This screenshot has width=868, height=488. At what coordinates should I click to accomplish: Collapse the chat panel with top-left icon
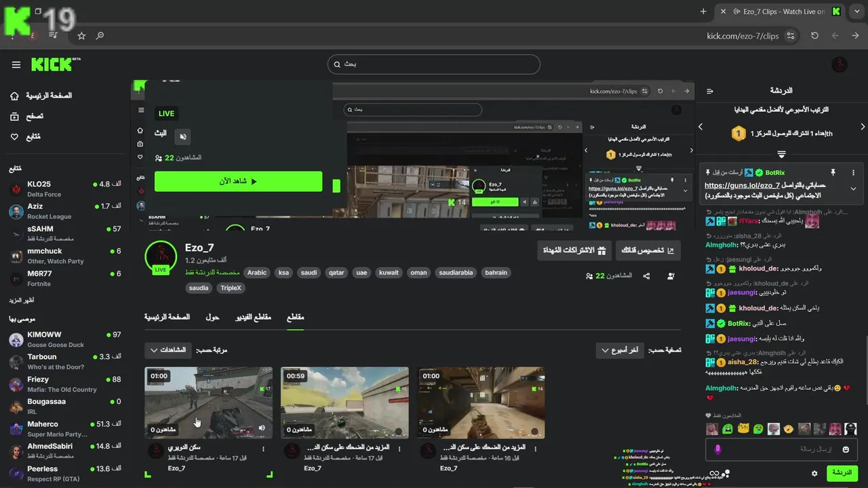(x=709, y=91)
